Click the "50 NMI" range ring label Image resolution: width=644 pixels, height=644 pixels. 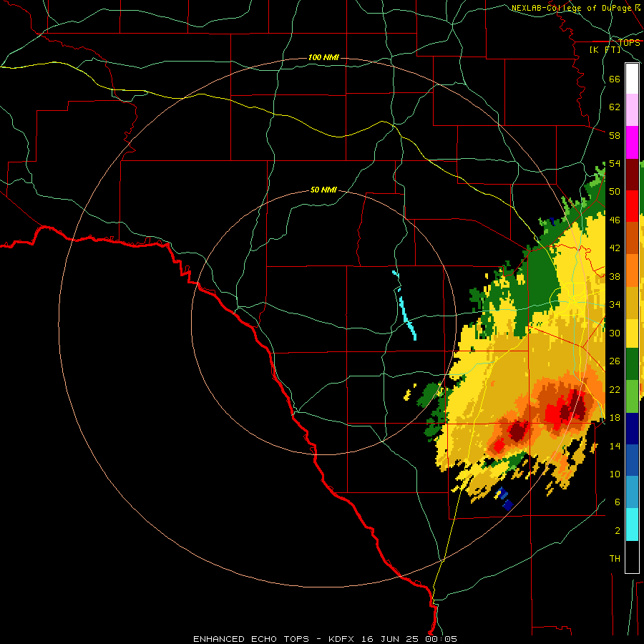[x=323, y=190]
